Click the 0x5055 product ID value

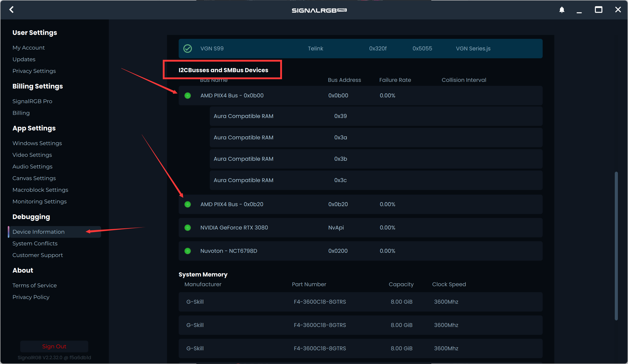tap(422, 48)
